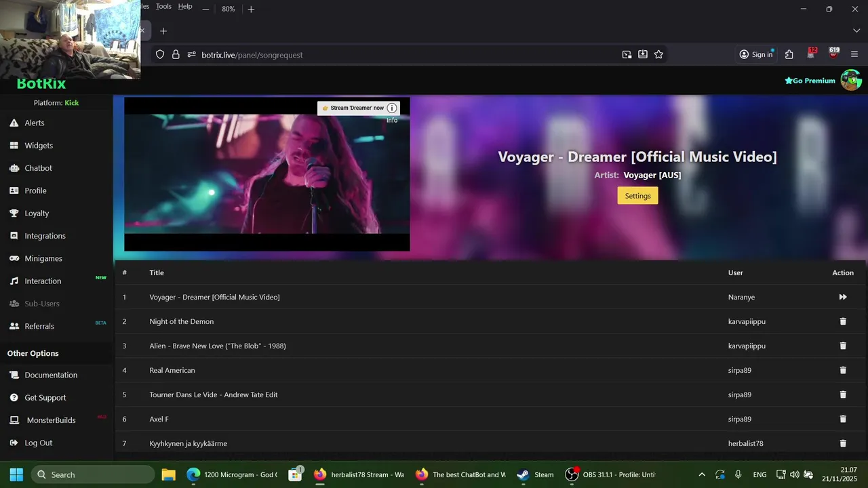Open the Tools menu

coord(163,6)
